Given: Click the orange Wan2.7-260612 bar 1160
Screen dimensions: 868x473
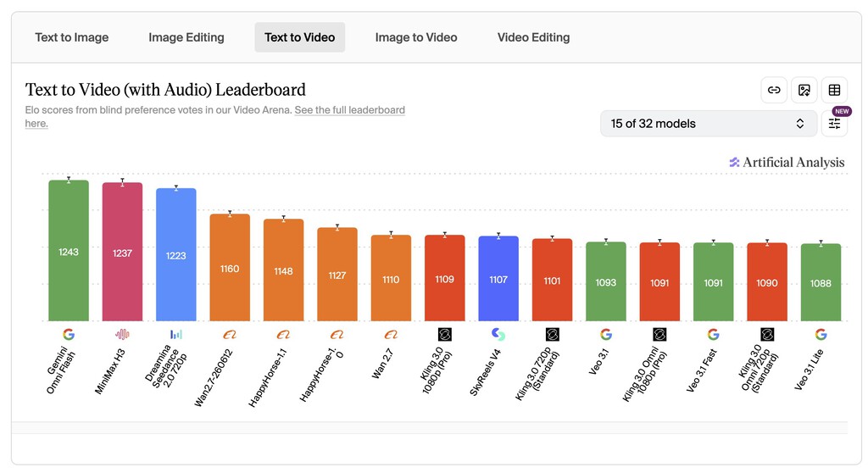Looking at the screenshot, I should pyautogui.click(x=230, y=268).
